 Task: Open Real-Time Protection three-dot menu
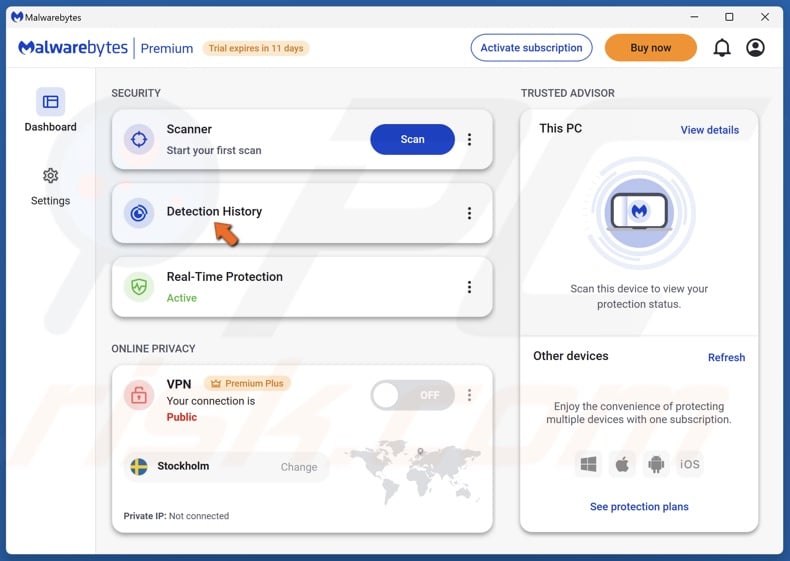coord(469,287)
